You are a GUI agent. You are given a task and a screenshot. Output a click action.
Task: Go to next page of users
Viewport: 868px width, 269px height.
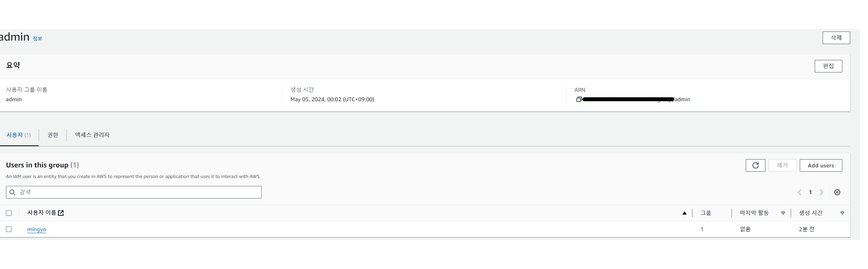click(x=821, y=192)
